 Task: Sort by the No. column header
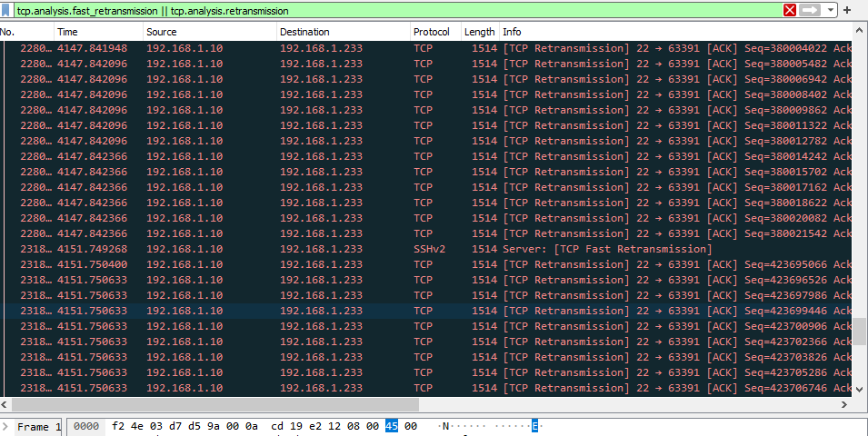(26, 32)
